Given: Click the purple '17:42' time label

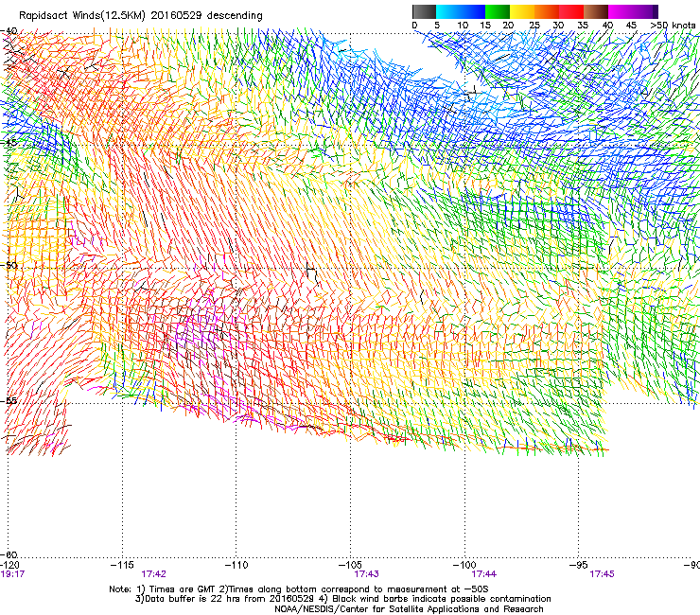Looking at the screenshot, I should [153, 574].
